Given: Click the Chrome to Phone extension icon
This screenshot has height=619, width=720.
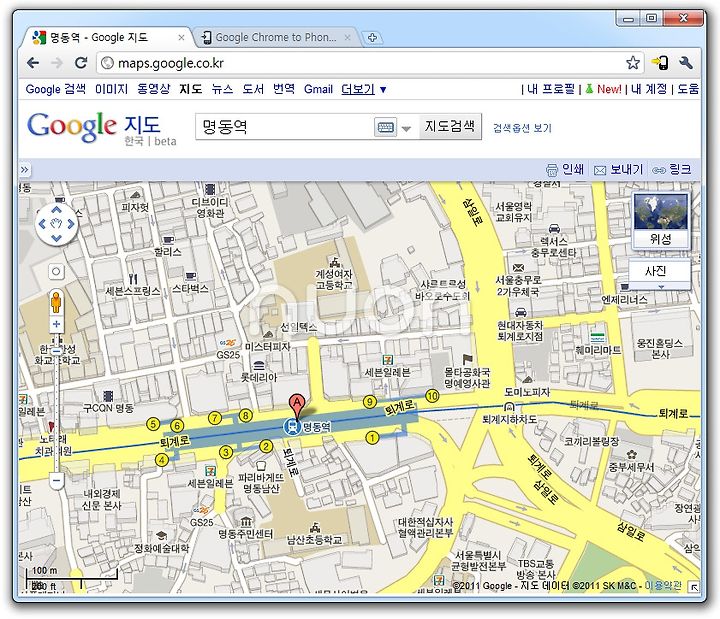Looking at the screenshot, I should pos(660,62).
